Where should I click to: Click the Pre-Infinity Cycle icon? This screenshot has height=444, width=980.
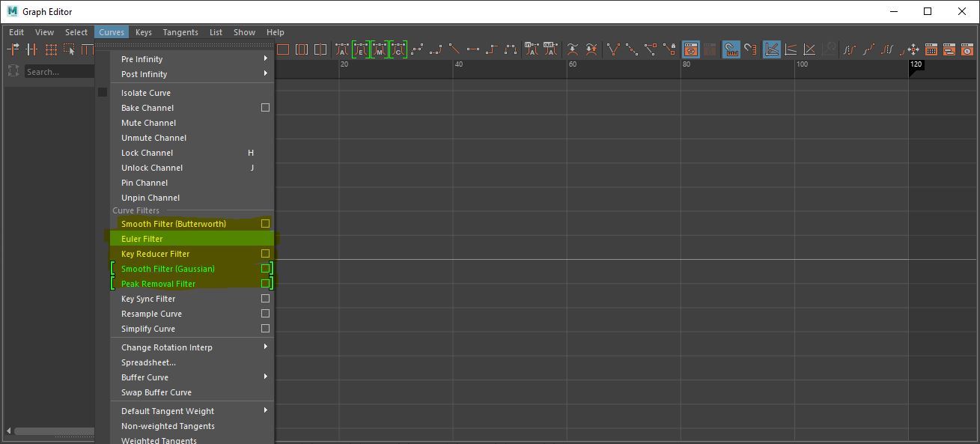pyautogui.click(x=850, y=49)
